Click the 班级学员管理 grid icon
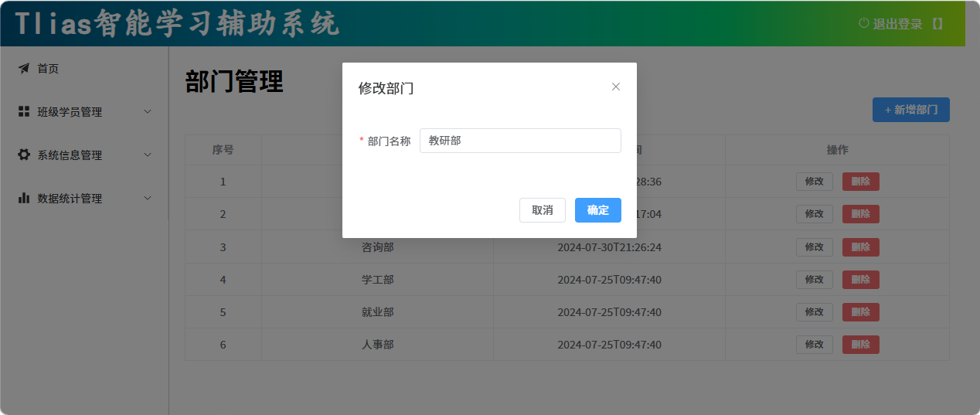 coord(24,112)
